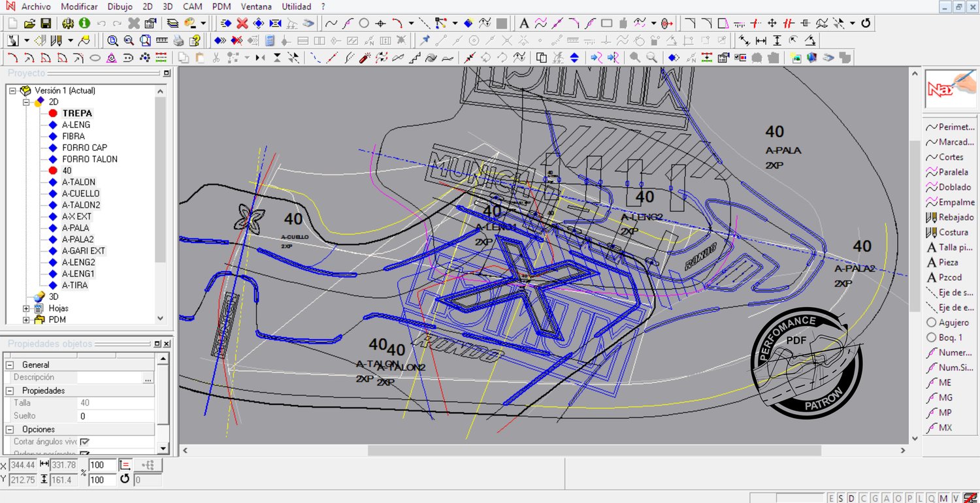Toggle the D indicator in status bar
Image resolution: width=980 pixels, height=503 pixels.
[x=852, y=498]
